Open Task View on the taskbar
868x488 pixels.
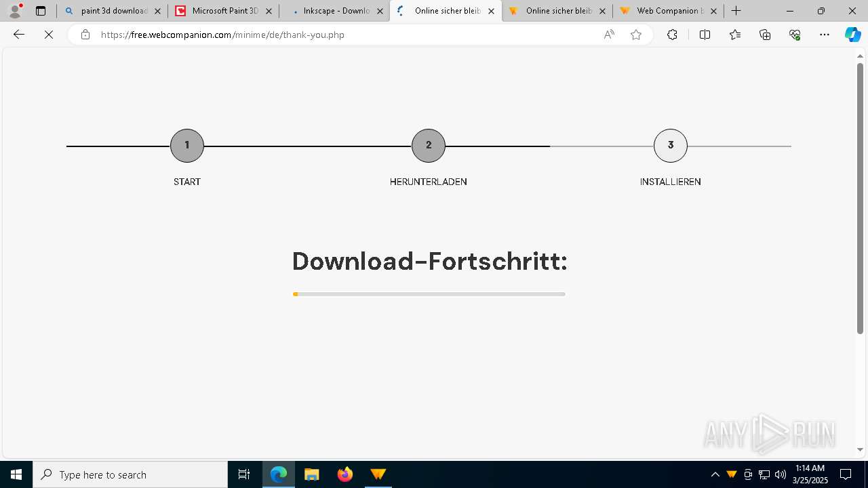pyautogui.click(x=244, y=474)
